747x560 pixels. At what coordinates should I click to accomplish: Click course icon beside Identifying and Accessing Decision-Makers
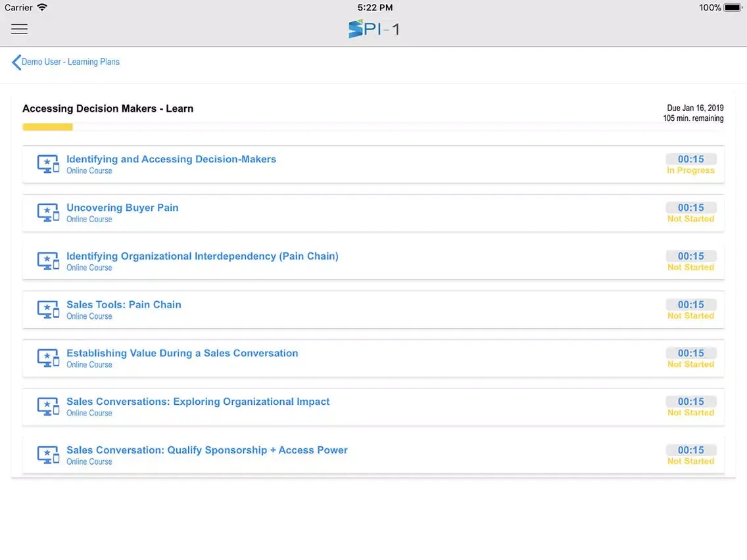coord(48,164)
